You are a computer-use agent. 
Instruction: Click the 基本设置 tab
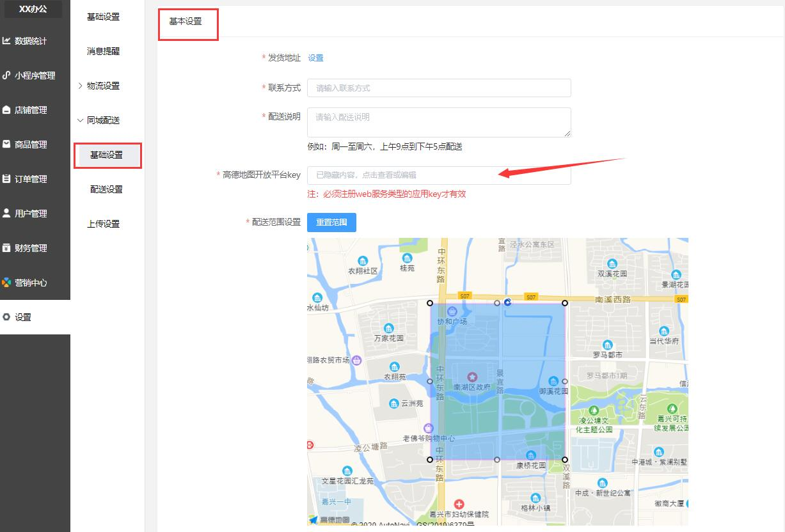pos(186,21)
